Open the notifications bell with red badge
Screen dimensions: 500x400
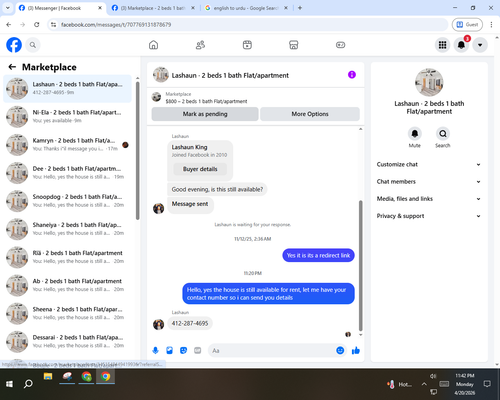click(461, 45)
